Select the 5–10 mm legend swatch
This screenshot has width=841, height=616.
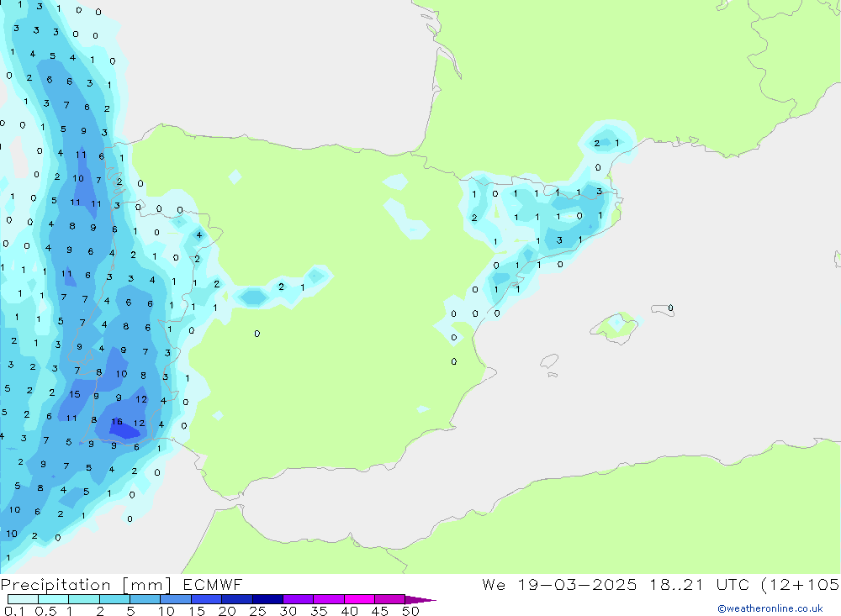(x=145, y=599)
